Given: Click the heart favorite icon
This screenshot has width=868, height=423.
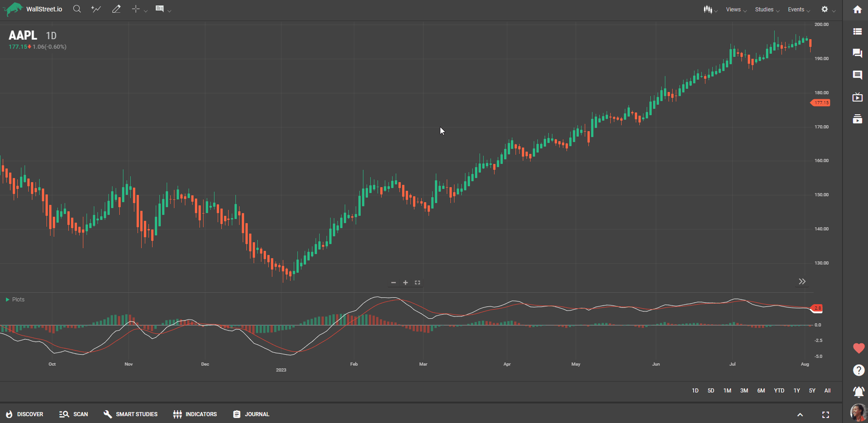Looking at the screenshot, I should pos(858,348).
